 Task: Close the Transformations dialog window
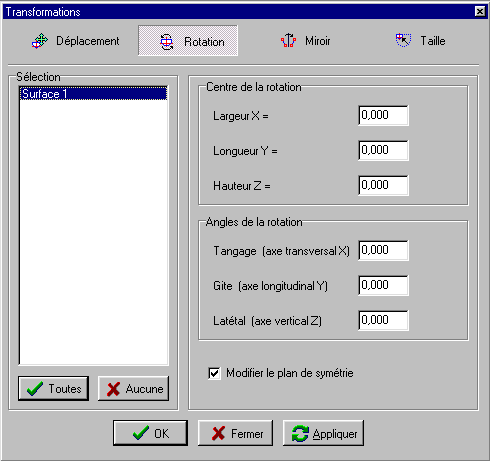coord(480,11)
